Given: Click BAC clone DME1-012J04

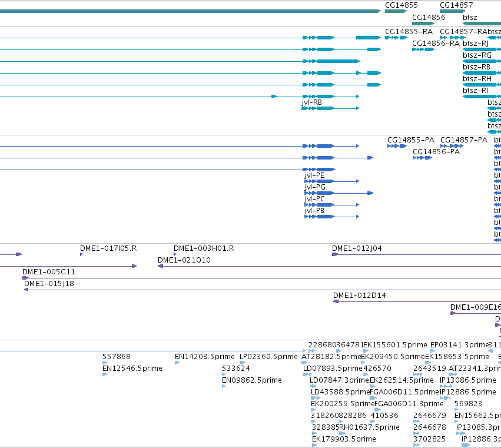Looking at the screenshot, I should pyautogui.click(x=417, y=255).
